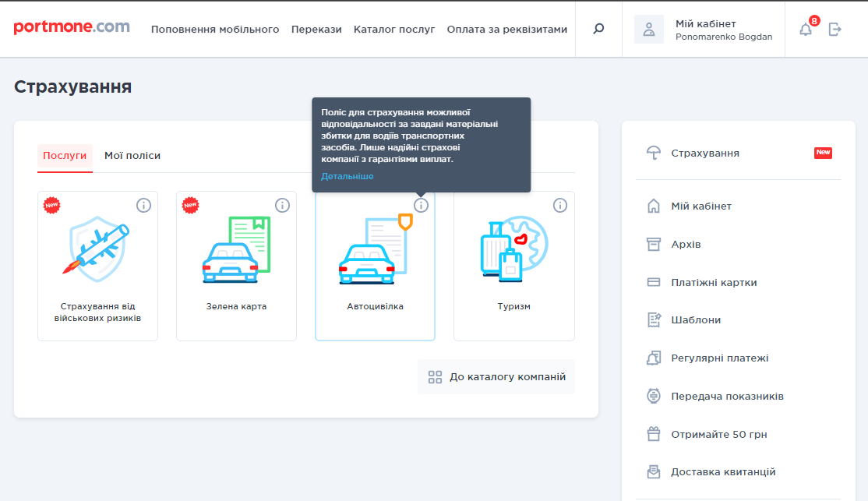Open Перекази menu item
This screenshot has width=868, height=501.
point(316,30)
